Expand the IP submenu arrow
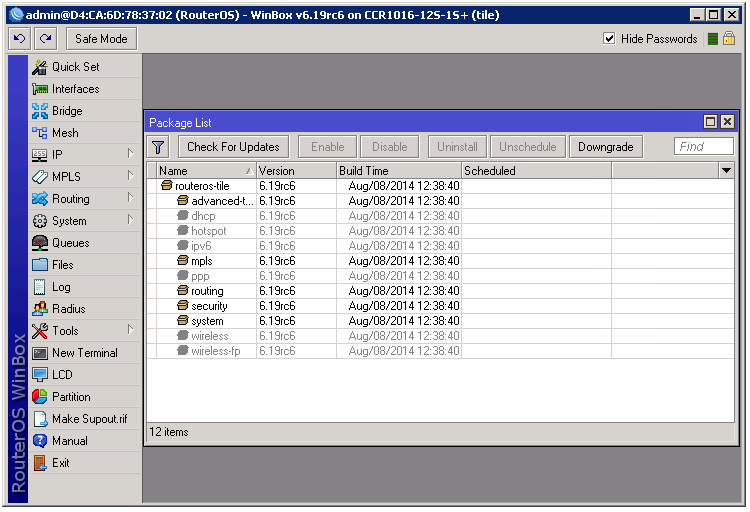Image resolution: width=750 pixels, height=512 pixels. pyautogui.click(x=130, y=154)
